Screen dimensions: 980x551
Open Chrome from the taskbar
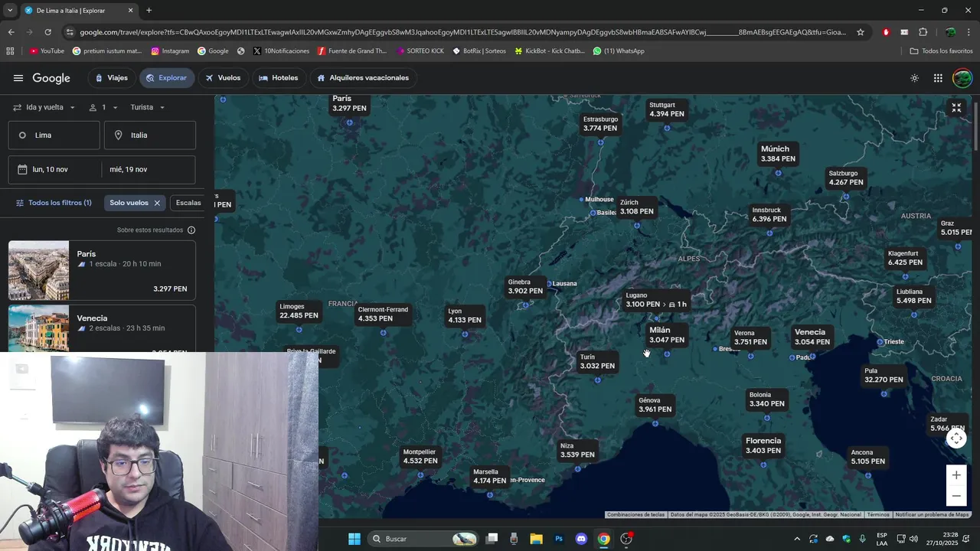(x=604, y=539)
